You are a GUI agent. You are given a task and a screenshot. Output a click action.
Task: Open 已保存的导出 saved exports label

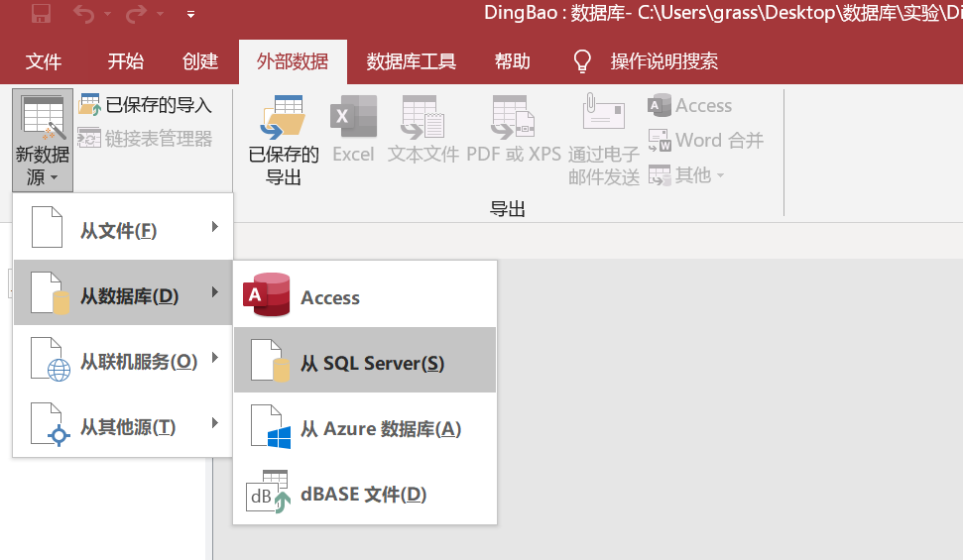[x=283, y=166]
